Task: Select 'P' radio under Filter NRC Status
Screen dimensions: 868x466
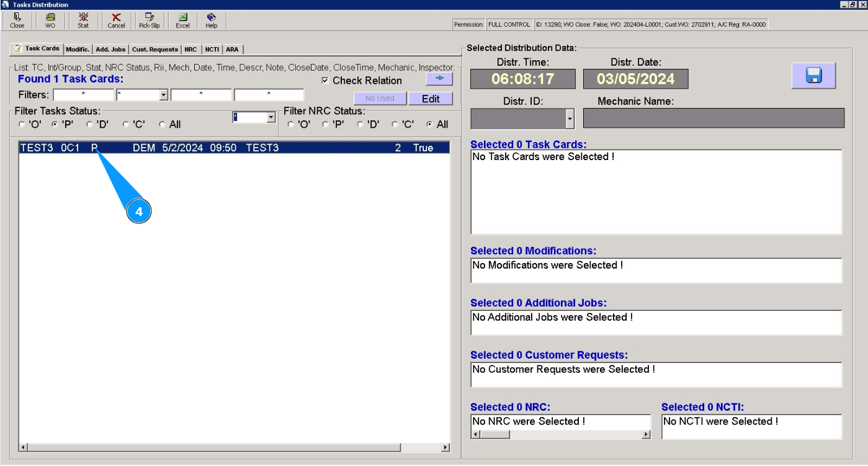Action: pos(326,125)
